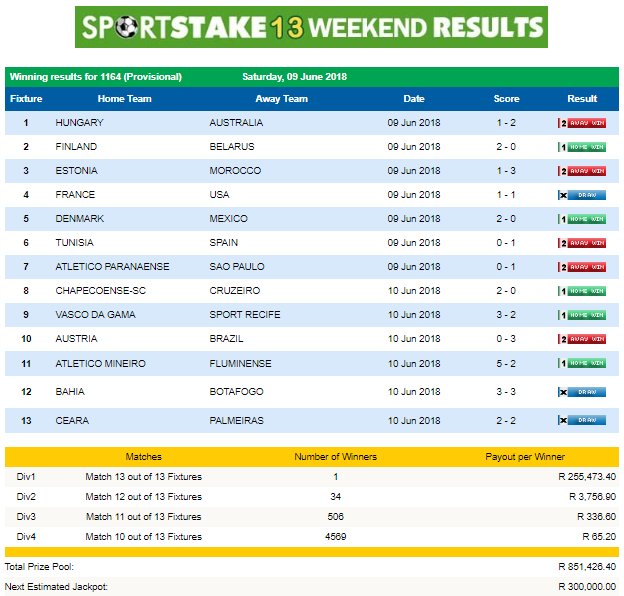Click the Home Win badge for Denmark vs Mexico
The image size is (624, 596).
click(x=582, y=219)
